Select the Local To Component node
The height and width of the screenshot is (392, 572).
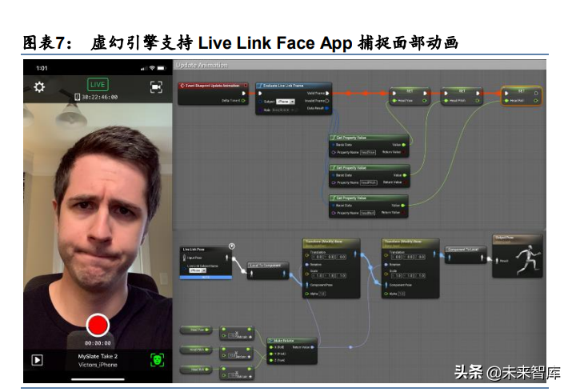pyautogui.click(x=268, y=270)
